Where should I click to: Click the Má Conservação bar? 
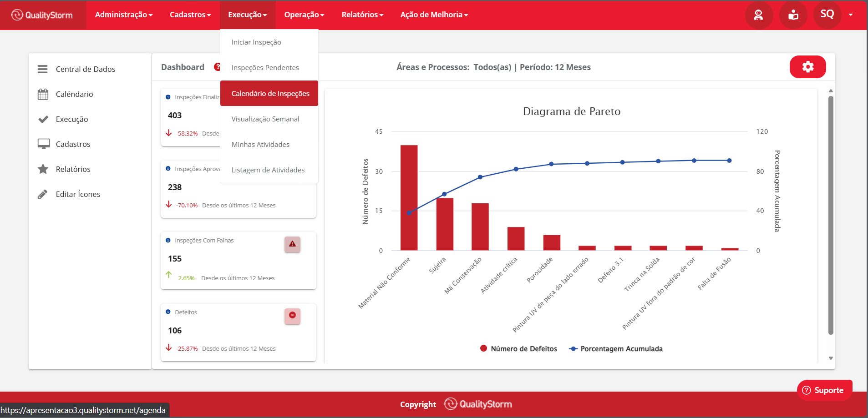coord(480,227)
